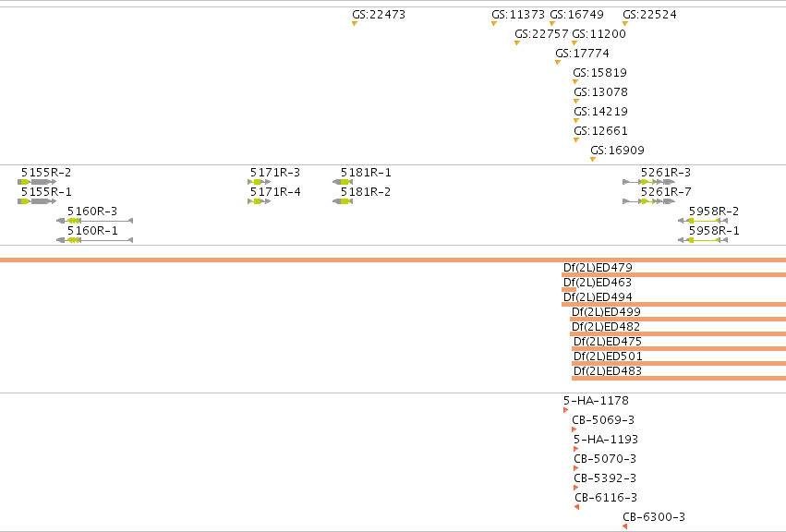This screenshot has width=786, height=532.
Task: Click the CB-6300-3 text label
Action: (x=654, y=517)
